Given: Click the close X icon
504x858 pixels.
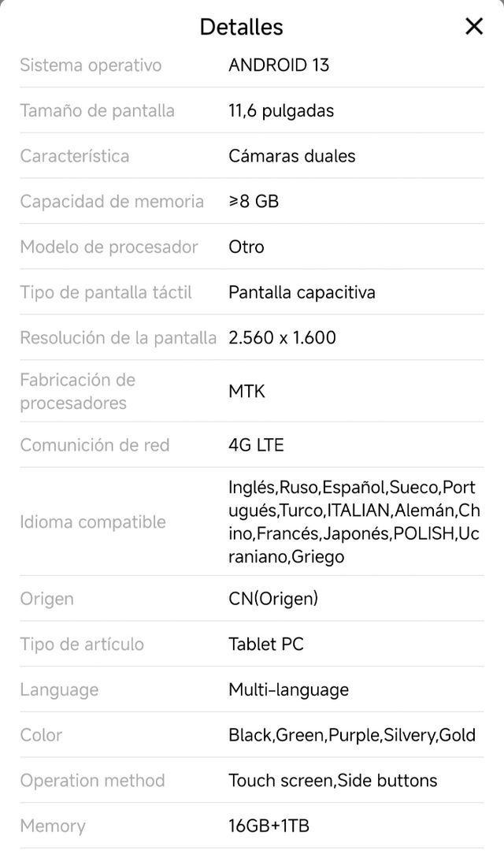Looking at the screenshot, I should 473,26.
